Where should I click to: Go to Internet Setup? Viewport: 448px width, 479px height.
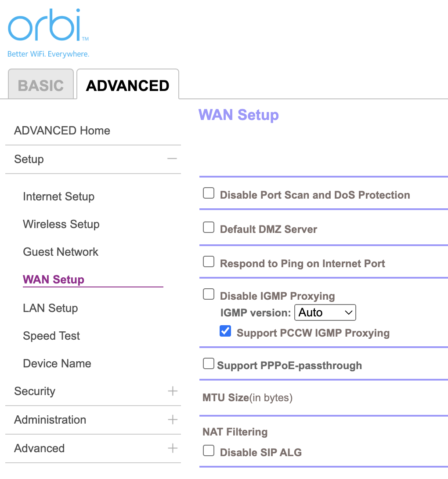[58, 196]
